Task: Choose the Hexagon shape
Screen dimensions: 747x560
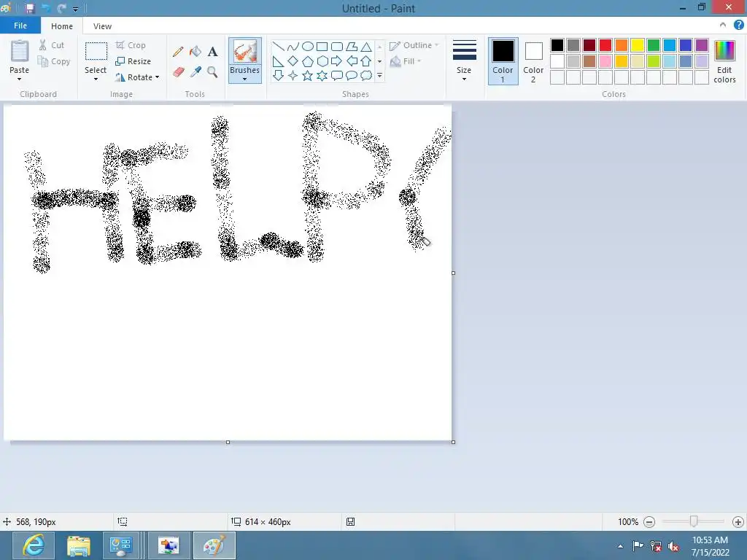Action: (x=322, y=61)
